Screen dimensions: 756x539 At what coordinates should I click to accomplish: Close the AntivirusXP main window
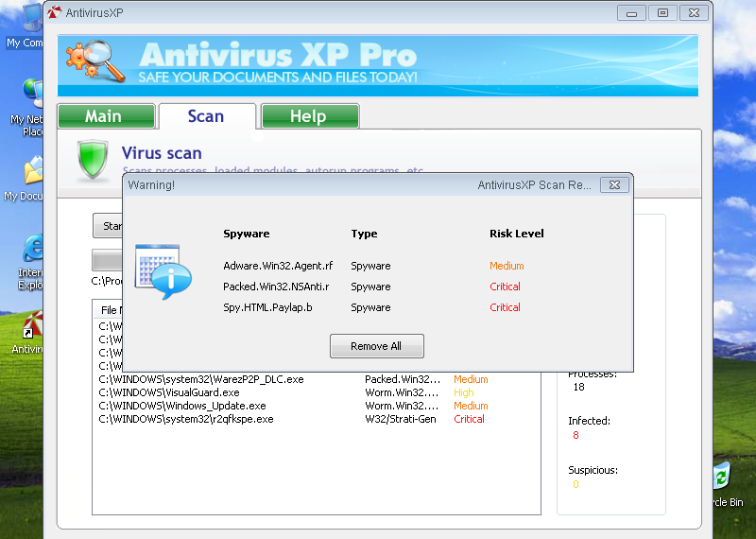click(x=694, y=13)
